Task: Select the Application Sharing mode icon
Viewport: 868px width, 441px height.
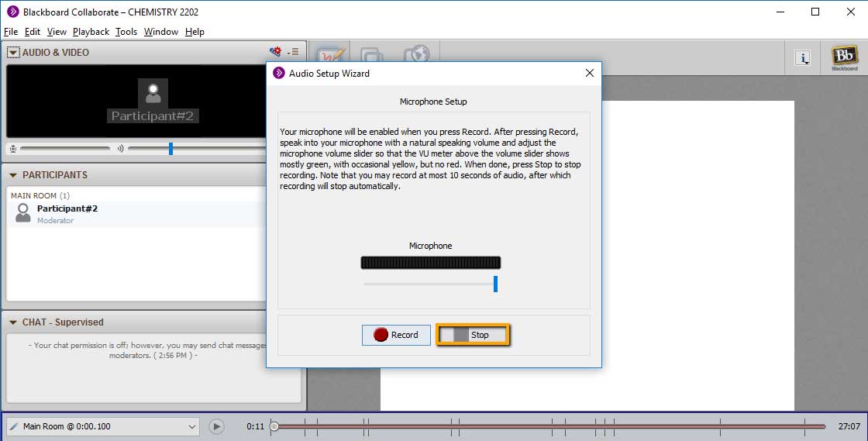Action: click(x=371, y=55)
